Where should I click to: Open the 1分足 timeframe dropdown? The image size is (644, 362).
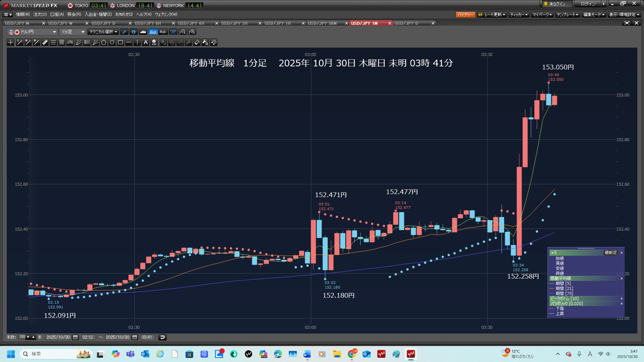click(73, 32)
